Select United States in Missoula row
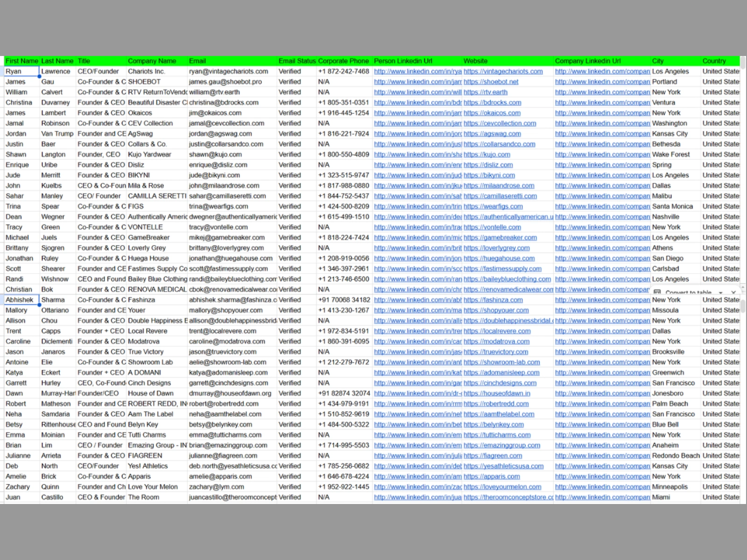Viewport: 747px width, 560px height. (720, 310)
